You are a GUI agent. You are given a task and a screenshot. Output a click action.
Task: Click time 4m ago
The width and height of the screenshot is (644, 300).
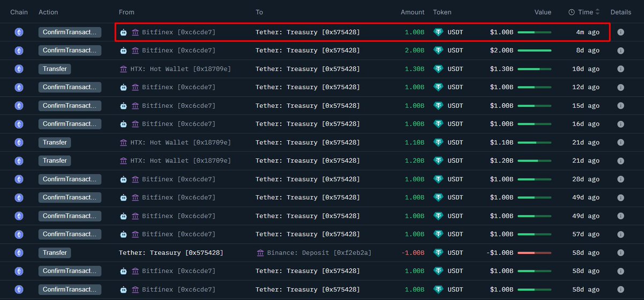[x=588, y=32]
